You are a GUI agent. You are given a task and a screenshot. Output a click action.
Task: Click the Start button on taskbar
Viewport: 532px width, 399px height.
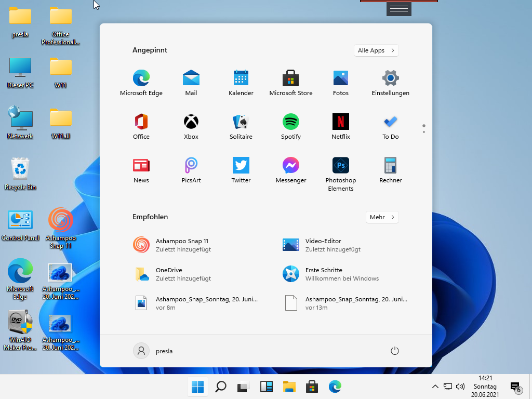click(x=197, y=387)
